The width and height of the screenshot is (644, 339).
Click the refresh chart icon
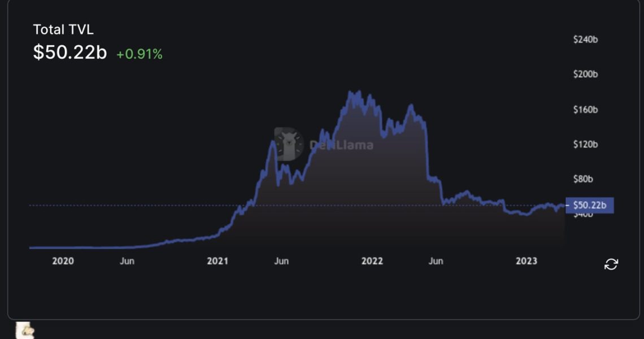[611, 264]
